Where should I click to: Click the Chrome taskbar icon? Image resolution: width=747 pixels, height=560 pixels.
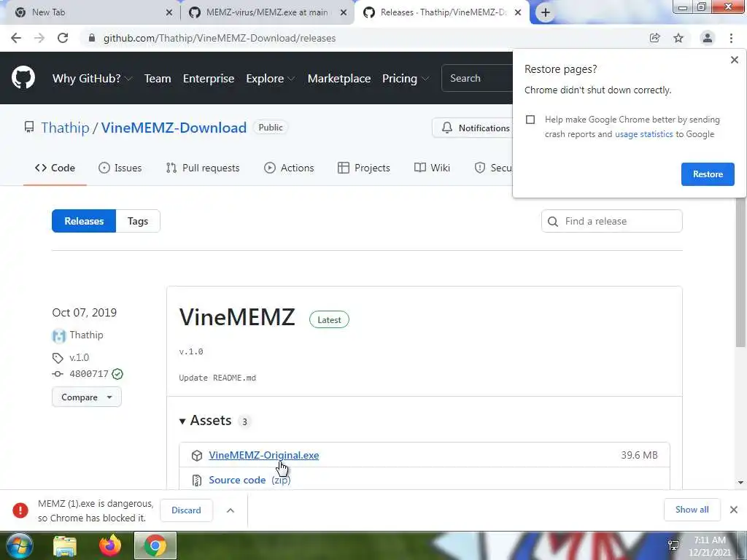pos(155,545)
